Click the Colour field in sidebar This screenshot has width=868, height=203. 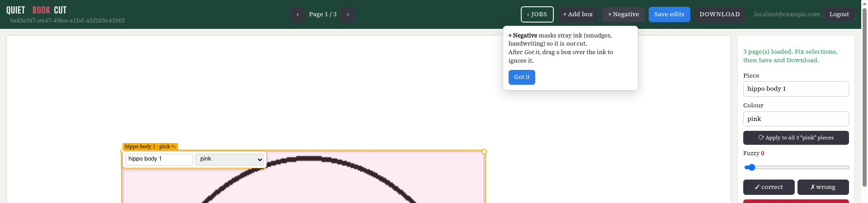796,119
